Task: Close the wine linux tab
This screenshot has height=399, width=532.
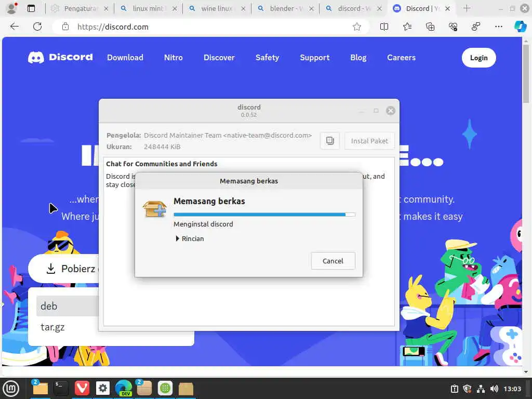Action: point(243,9)
